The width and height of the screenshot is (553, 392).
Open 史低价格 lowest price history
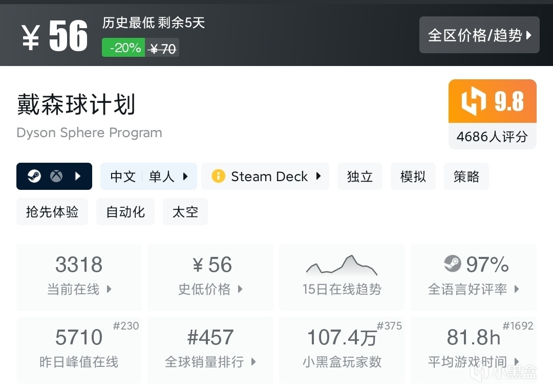pyautogui.click(x=210, y=277)
